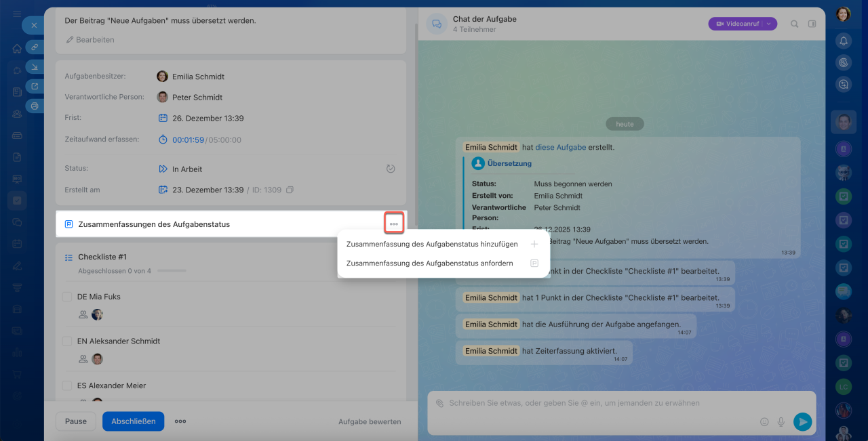This screenshot has width=868, height=441.
Task: Click the voice message microphone icon
Action: [x=781, y=422]
